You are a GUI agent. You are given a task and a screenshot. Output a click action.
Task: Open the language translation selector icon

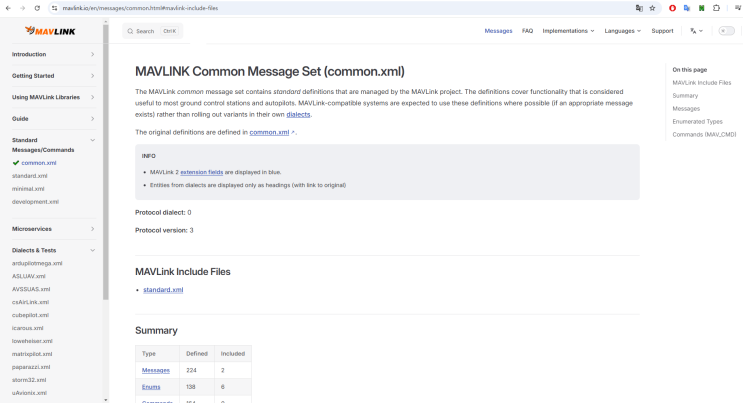[696, 31]
